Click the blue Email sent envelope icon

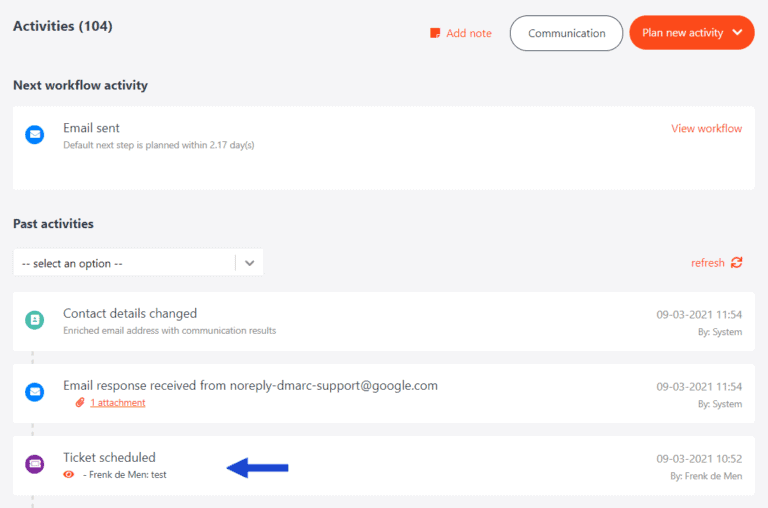coord(35,135)
